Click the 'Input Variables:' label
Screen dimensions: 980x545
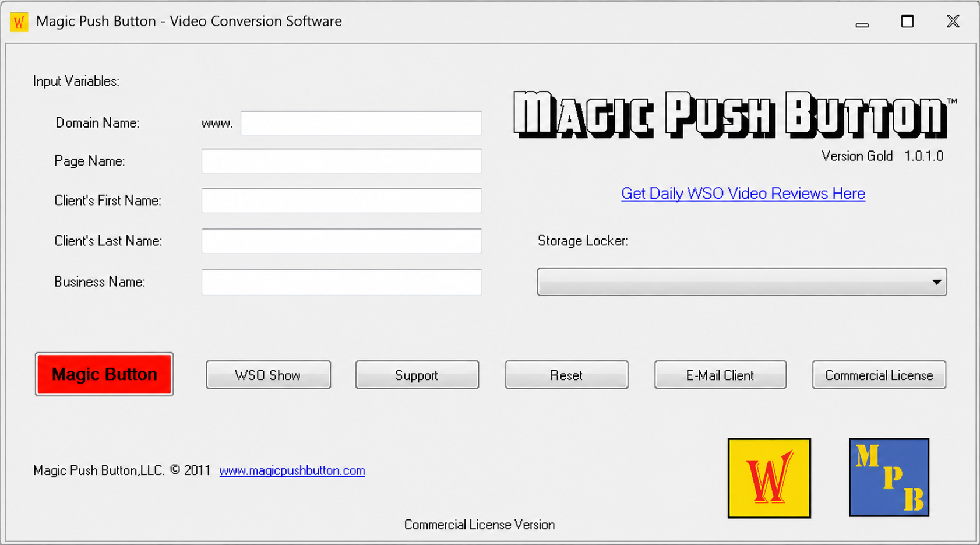(x=76, y=81)
